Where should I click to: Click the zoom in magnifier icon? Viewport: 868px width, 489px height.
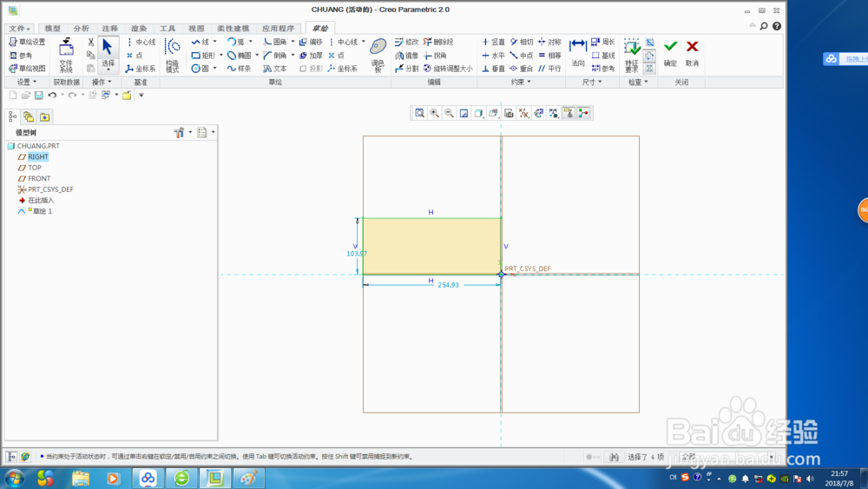coord(435,114)
